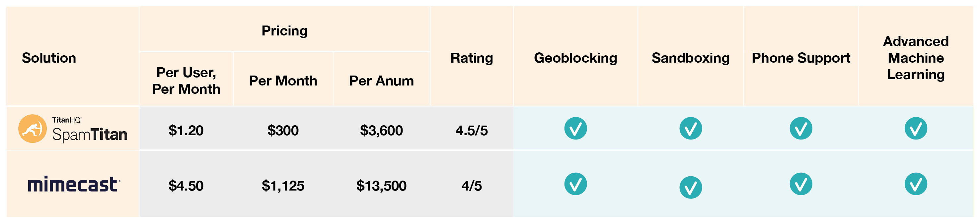This screenshot has width=980, height=223.
Task: Select mimecast's $13,500 annual price cell
Action: point(382,186)
